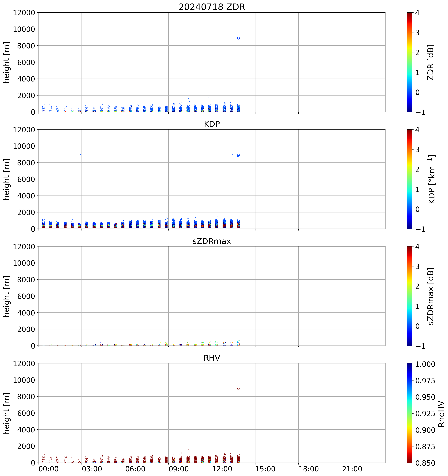The height and width of the screenshot is (476, 448).
Task: Click the ZDR colorbar at top
Action: (x=409, y=62)
